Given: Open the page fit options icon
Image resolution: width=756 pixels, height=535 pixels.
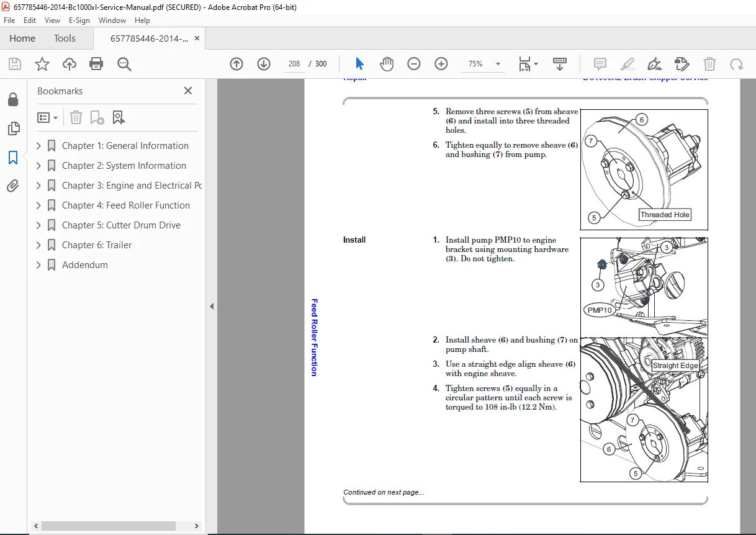Looking at the screenshot, I should 528,64.
